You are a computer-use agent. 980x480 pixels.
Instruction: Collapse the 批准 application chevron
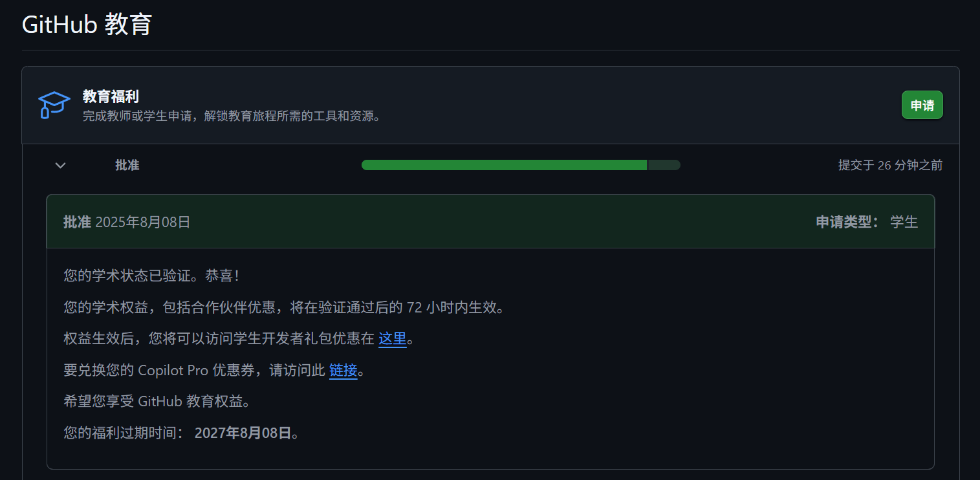pos(60,165)
